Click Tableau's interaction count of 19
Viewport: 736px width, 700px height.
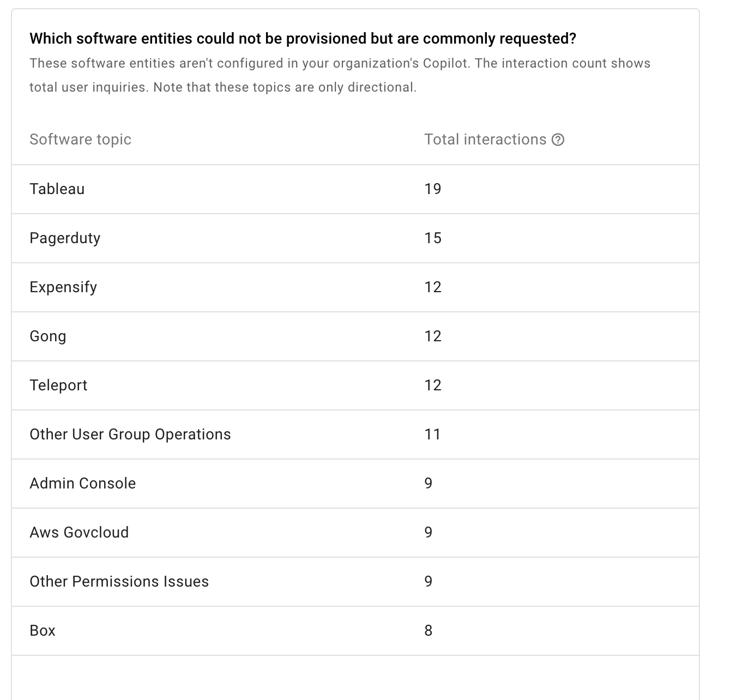click(433, 189)
